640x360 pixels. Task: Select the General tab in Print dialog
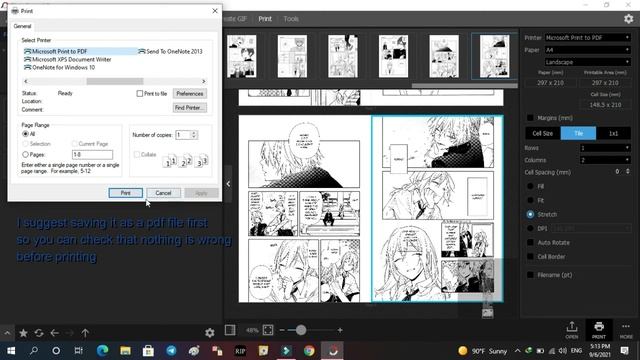pyautogui.click(x=22, y=26)
